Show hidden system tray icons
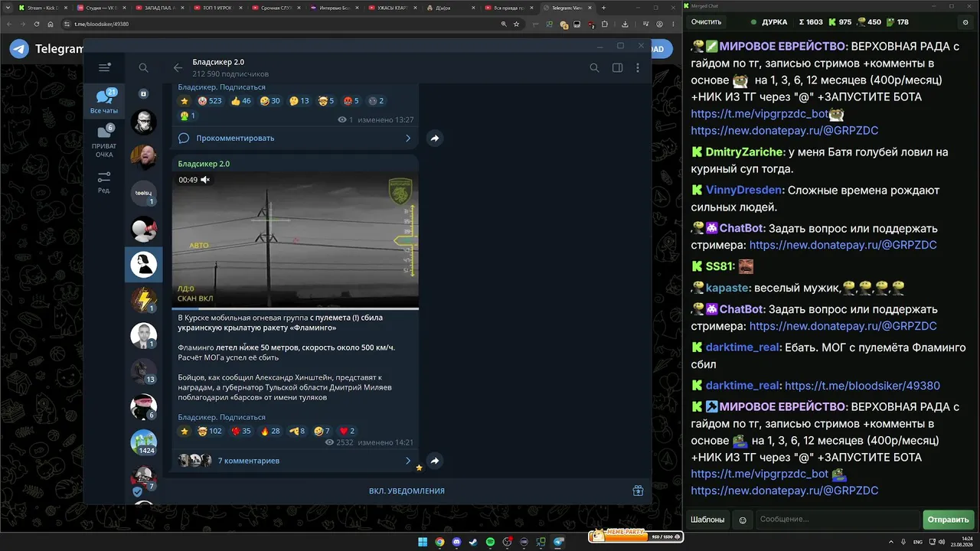 pyautogui.click(x=892, y=542)
